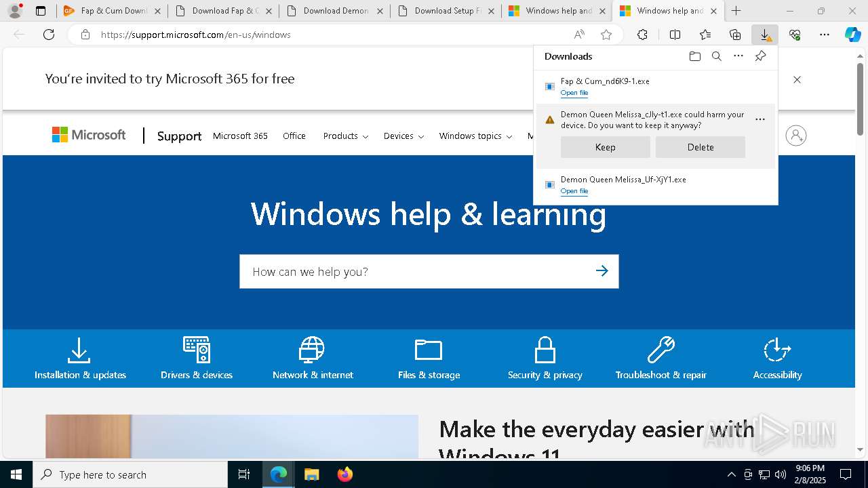
Task: Open Installation & updates category
Action: [x=80, y=359]
